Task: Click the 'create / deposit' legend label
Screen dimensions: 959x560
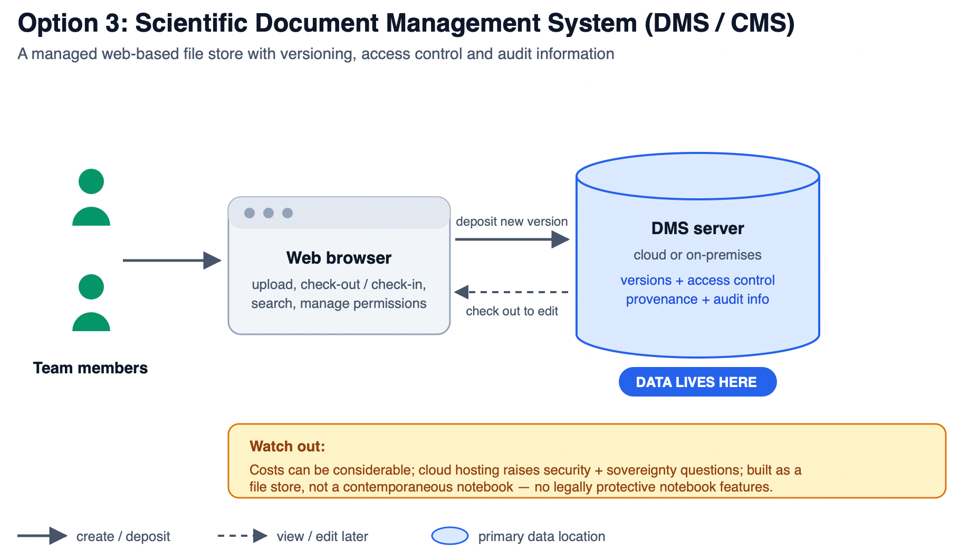Action: (123, 536)
